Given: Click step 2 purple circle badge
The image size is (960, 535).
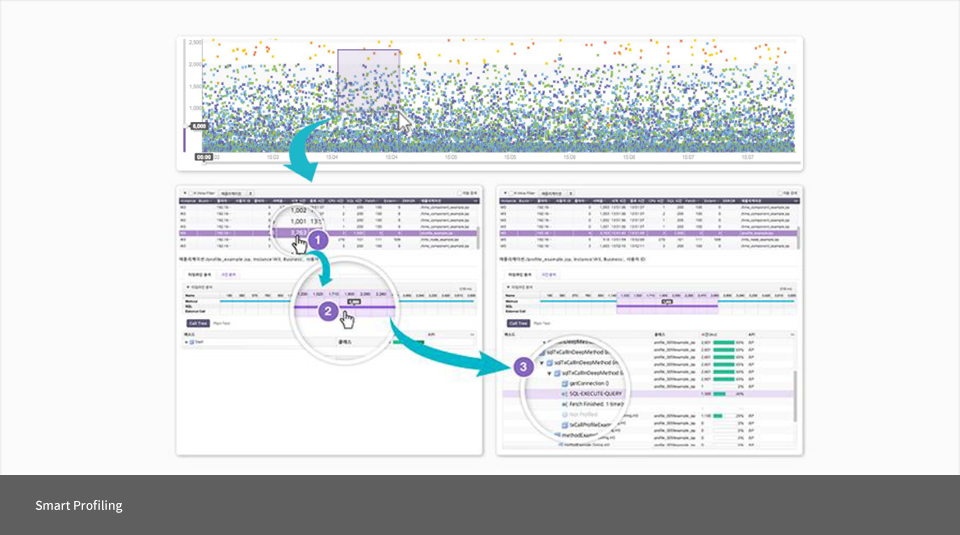Looking at the screenshot, I should pos(326,311).
